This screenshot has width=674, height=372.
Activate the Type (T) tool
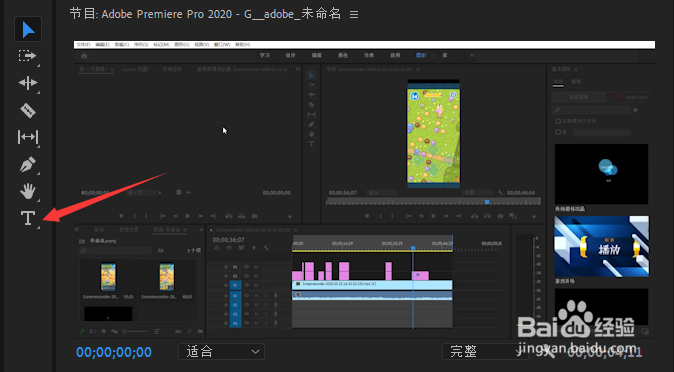tap(28, 218)
